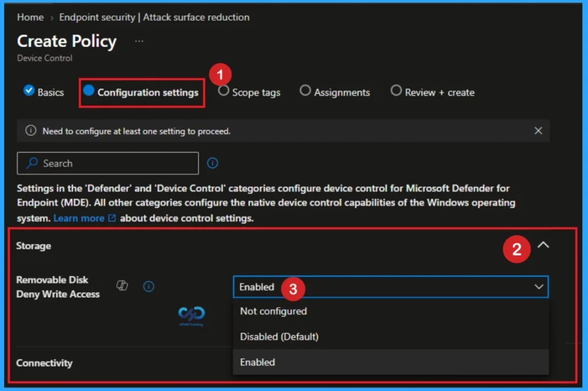Click the info icon beside Search box
588x391 pixels.
tap(212, 163)
